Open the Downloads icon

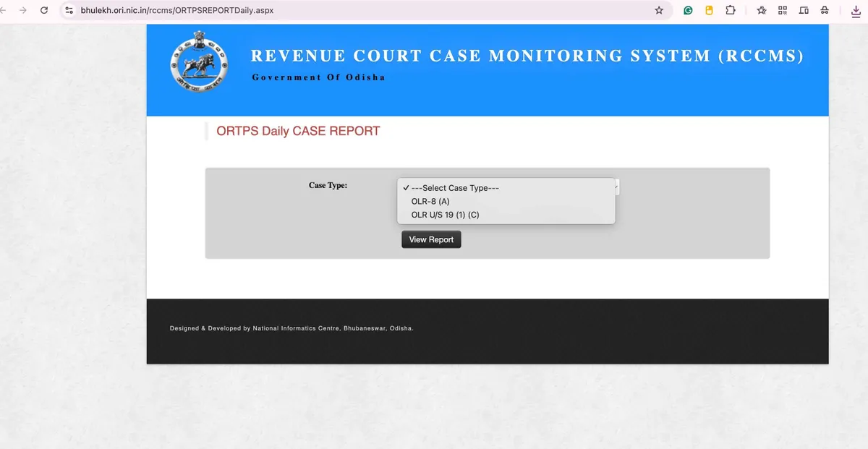tap(857, 10)
